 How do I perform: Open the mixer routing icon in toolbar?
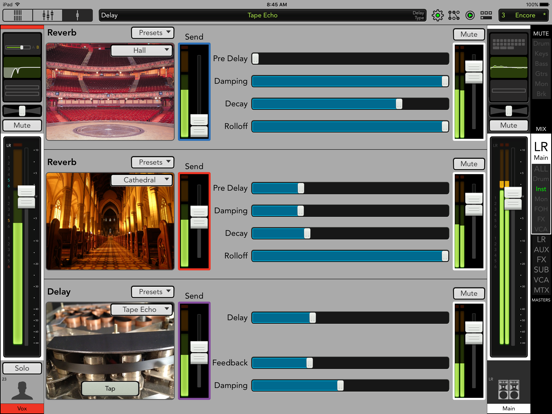point(454,15)
